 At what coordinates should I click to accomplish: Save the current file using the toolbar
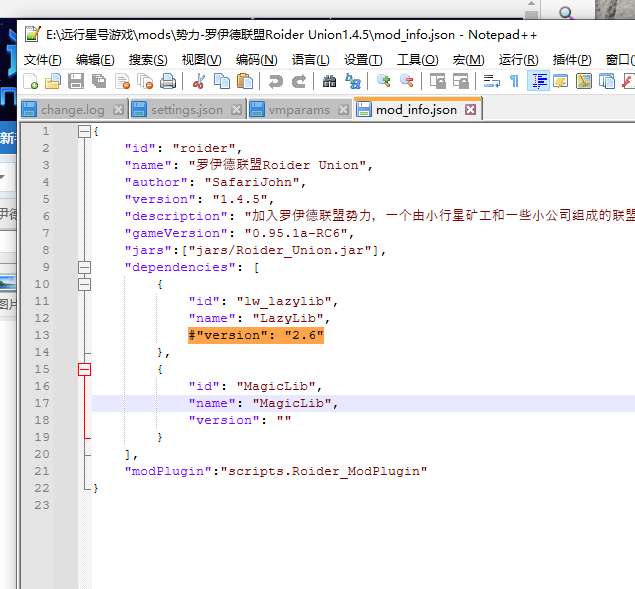tap(76, 81)
